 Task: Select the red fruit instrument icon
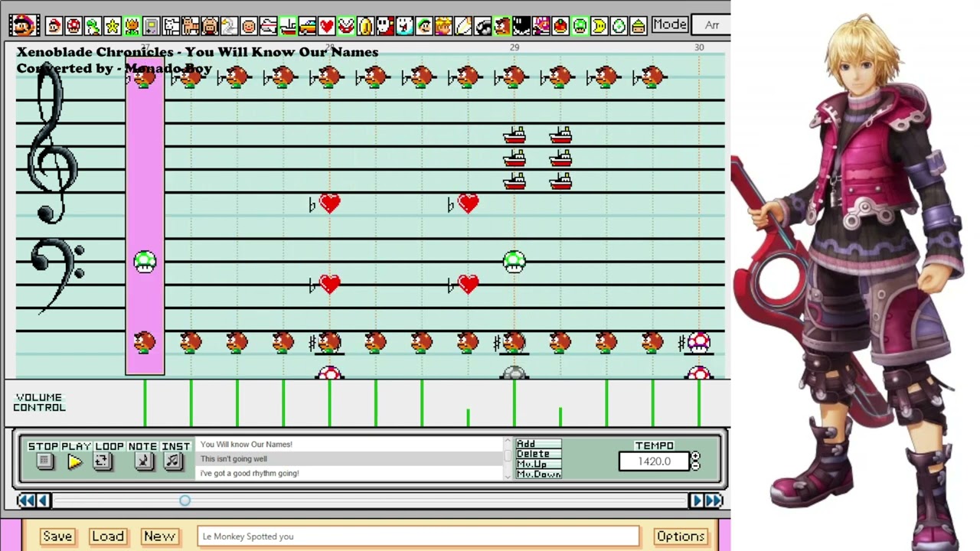(560, 26)
